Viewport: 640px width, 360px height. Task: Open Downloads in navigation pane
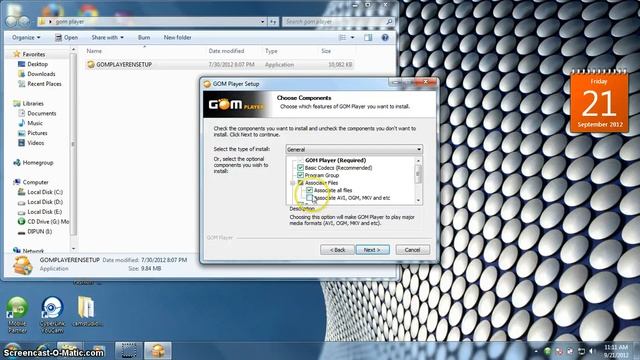click(x=41, y=74)
